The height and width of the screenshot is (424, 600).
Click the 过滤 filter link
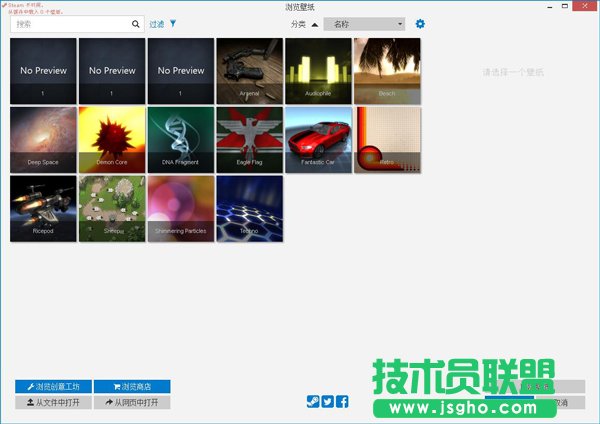point(156,24)
